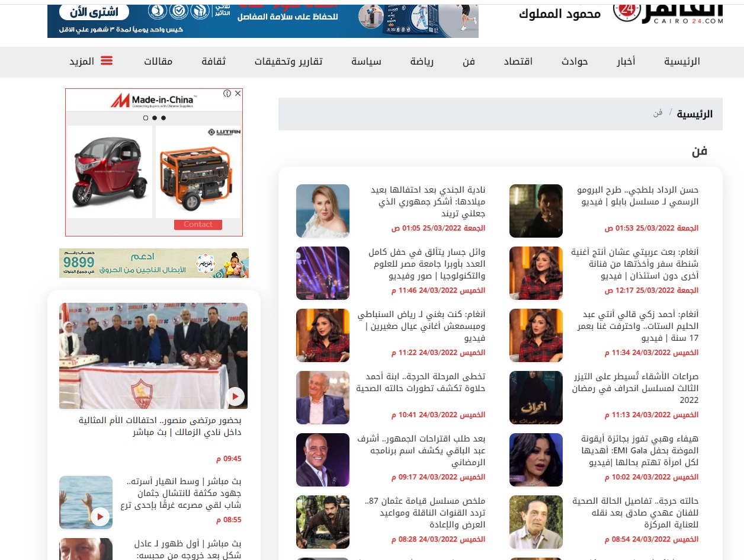Close the Made-in-China ad with X icon

tap(238, 94)
